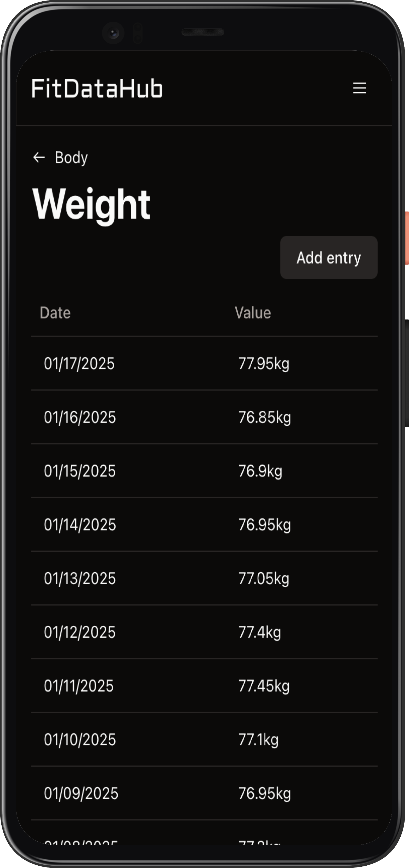The height and width of the screenshot is (868, 409).
Task: Click the back arrow icon
Action: pos(39,157)
